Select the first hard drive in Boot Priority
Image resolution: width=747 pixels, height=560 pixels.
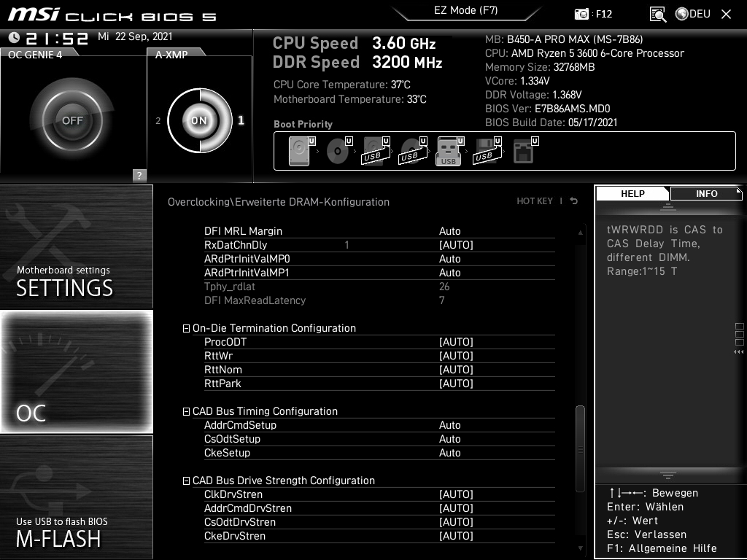[x=298, y=150]
